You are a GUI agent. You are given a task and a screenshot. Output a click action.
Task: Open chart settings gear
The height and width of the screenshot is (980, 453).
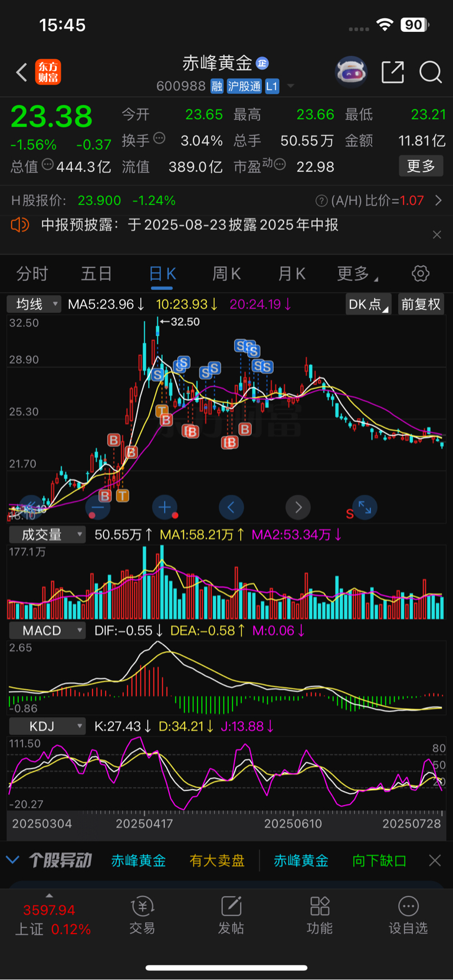pyautogui.click(x=421, y=273)
